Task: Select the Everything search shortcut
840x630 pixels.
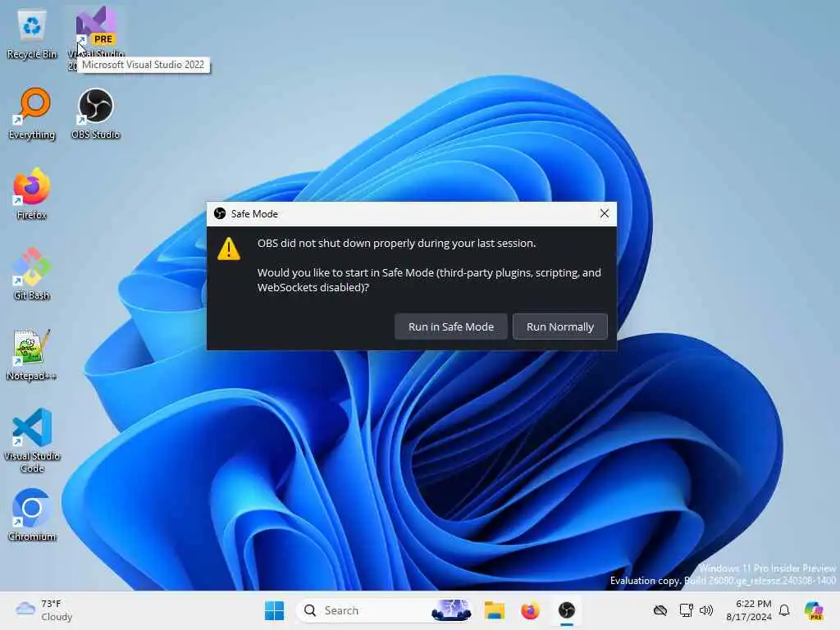Action: (x=32, y=114)
